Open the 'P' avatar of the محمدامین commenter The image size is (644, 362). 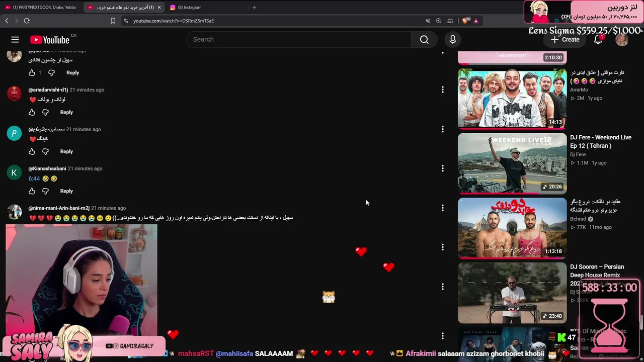14,133
